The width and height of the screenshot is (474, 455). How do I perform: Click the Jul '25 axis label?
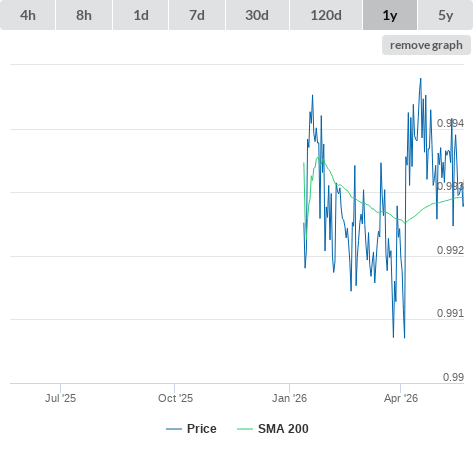[x=60, y=398]
